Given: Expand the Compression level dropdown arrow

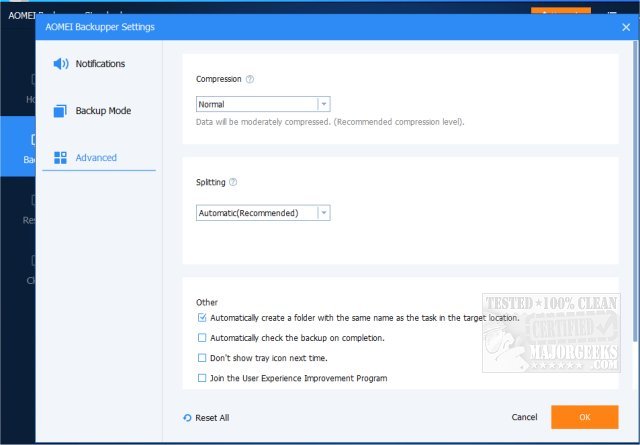Looking at the screenshot, I should point(324,104).
